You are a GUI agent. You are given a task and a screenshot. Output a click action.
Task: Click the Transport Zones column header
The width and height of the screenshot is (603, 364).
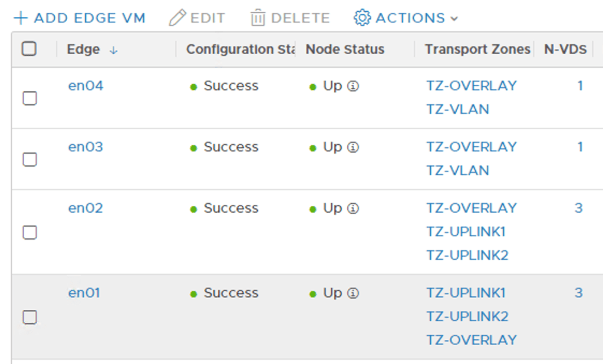point(477,49)
